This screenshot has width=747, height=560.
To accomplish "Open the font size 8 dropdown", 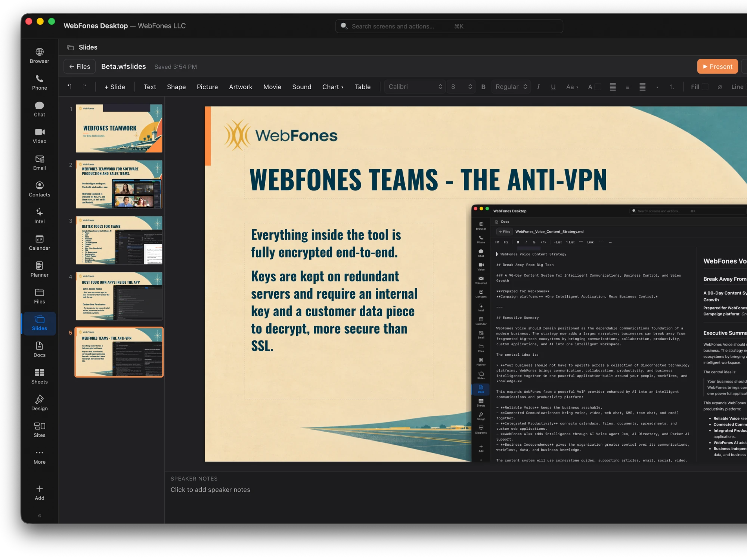I will [x=462, y=87].
